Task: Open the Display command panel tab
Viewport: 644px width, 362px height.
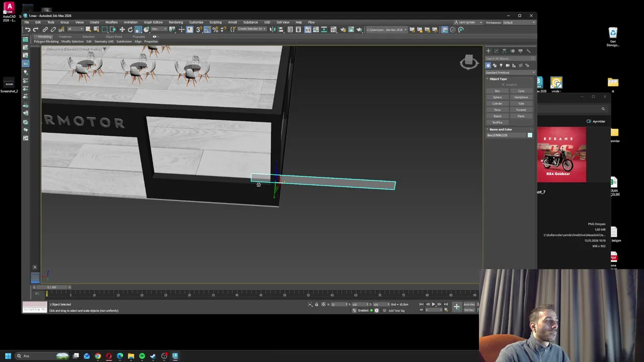Action: (x=520, y=51)
